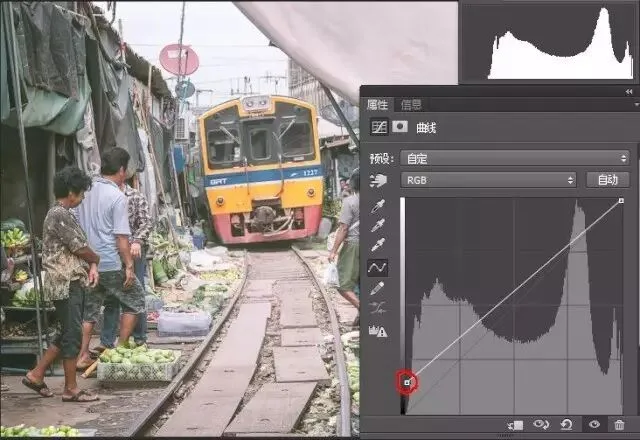Collapse panel with double-arrow icon
The width and height of the screenshot is (640, 440).
click(629, 92)
